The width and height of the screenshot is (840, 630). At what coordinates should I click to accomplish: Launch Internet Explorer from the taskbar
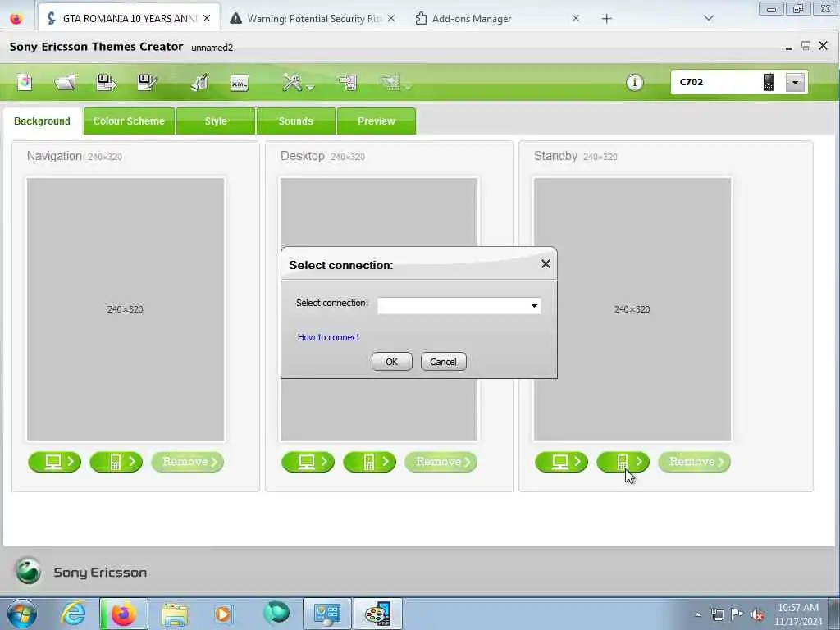[x=73, y=614]
